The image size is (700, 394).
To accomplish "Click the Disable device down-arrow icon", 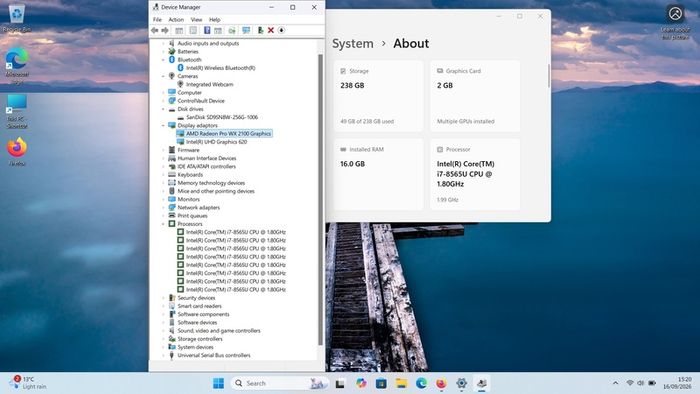I will tap(281, 30).
